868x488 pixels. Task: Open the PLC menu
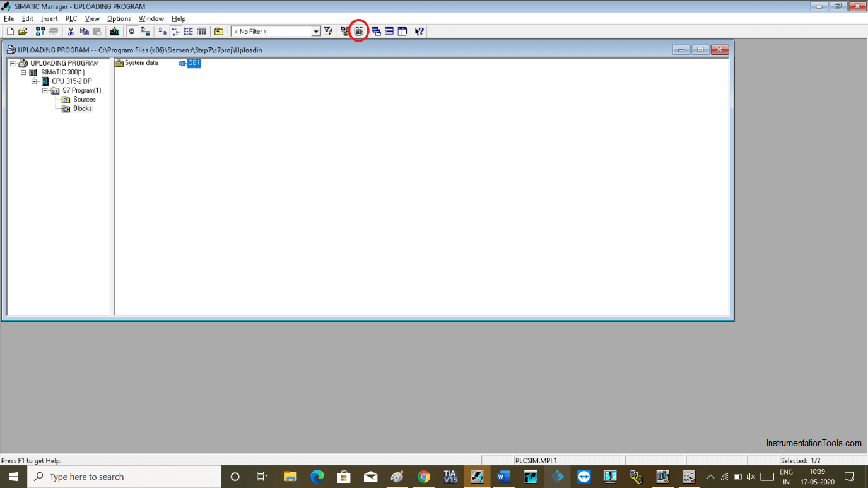click(x=71, y=18)
